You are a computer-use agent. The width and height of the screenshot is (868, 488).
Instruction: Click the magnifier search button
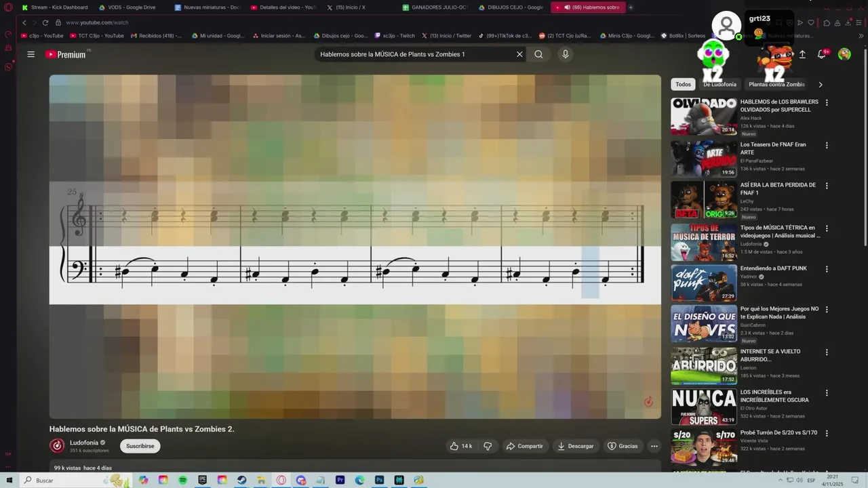pyautogui.click(x=538, y=54)
